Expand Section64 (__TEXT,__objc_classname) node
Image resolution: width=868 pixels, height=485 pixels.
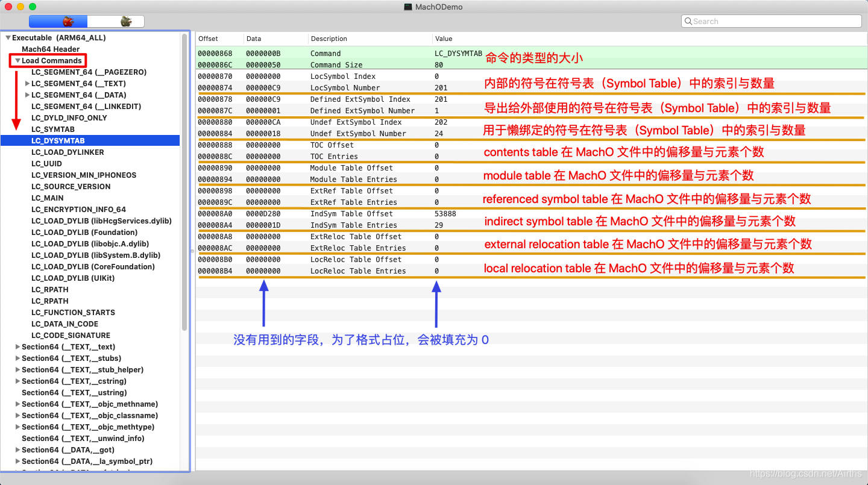click(17, 416)
